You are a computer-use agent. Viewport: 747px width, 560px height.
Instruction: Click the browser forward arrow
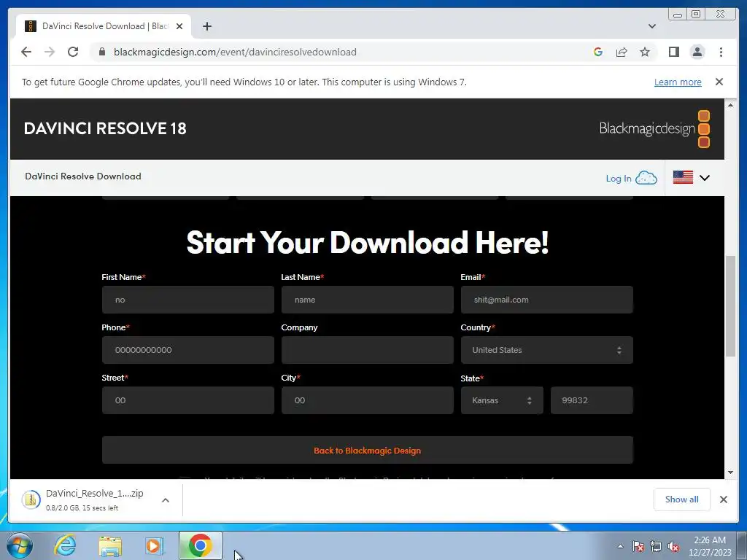50,52
